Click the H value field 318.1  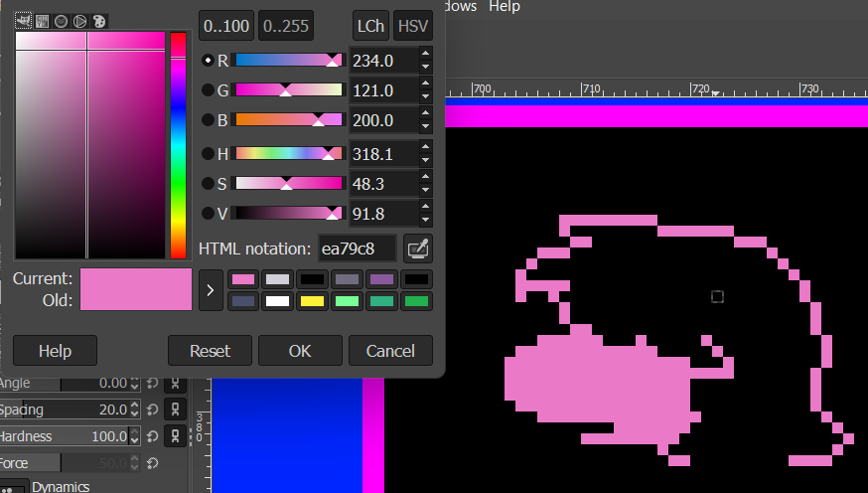pos(384,153)
